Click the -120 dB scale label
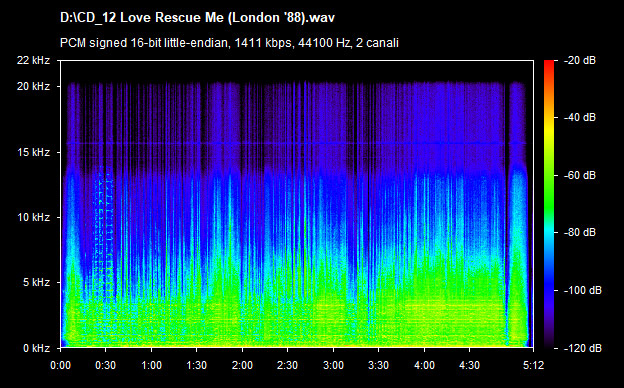Screen dimensions: 624x388 click(x=583, y=348)
